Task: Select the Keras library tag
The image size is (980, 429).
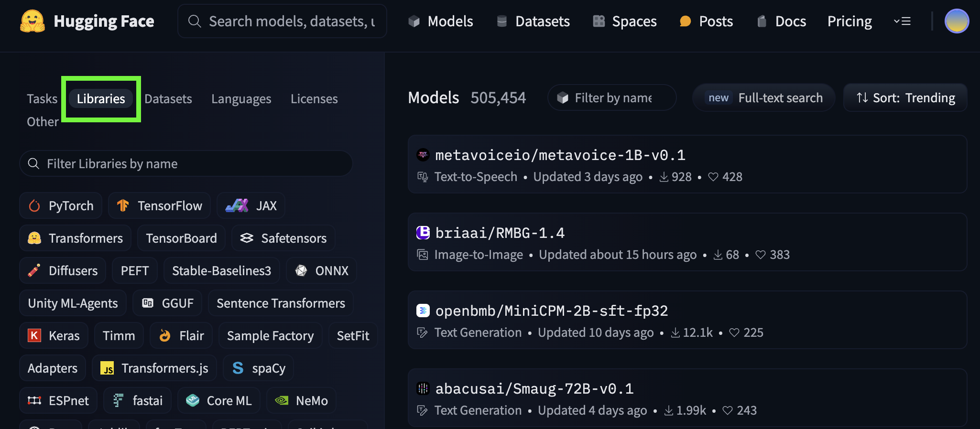Action: pyautogui.click(x=54, y=336)
